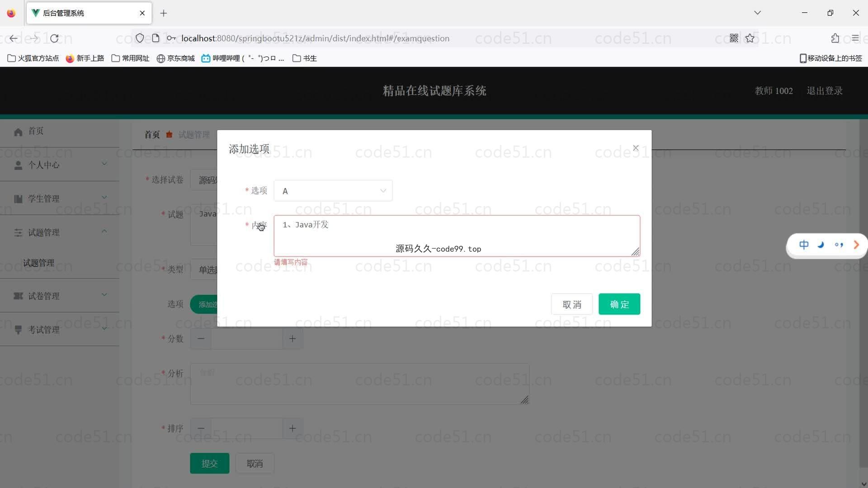Open 火狐官方站点 bookmark
This screenshot has height=488, width=868.
(x=33, y=58)
